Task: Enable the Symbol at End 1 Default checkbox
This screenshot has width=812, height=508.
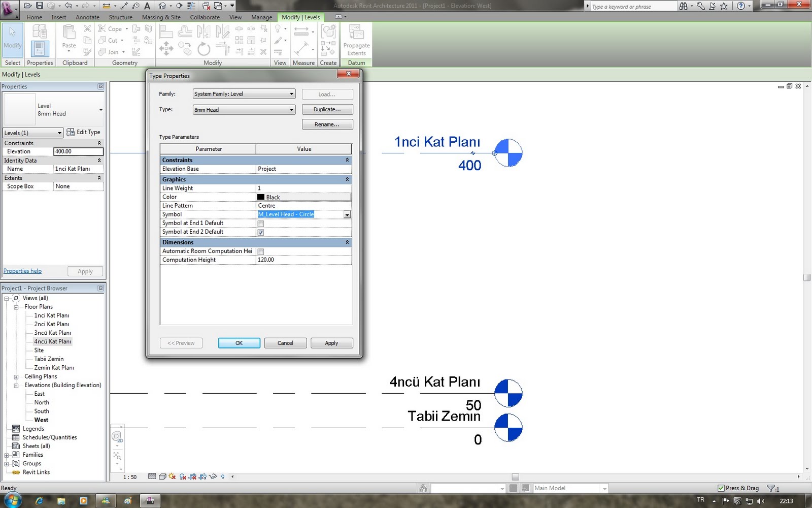Action: tap(260, 224)
